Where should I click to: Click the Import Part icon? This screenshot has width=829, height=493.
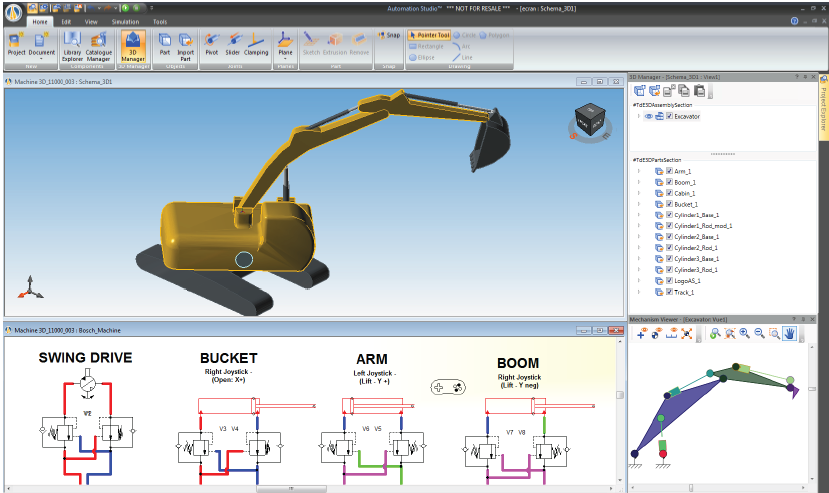click(185, 43)
